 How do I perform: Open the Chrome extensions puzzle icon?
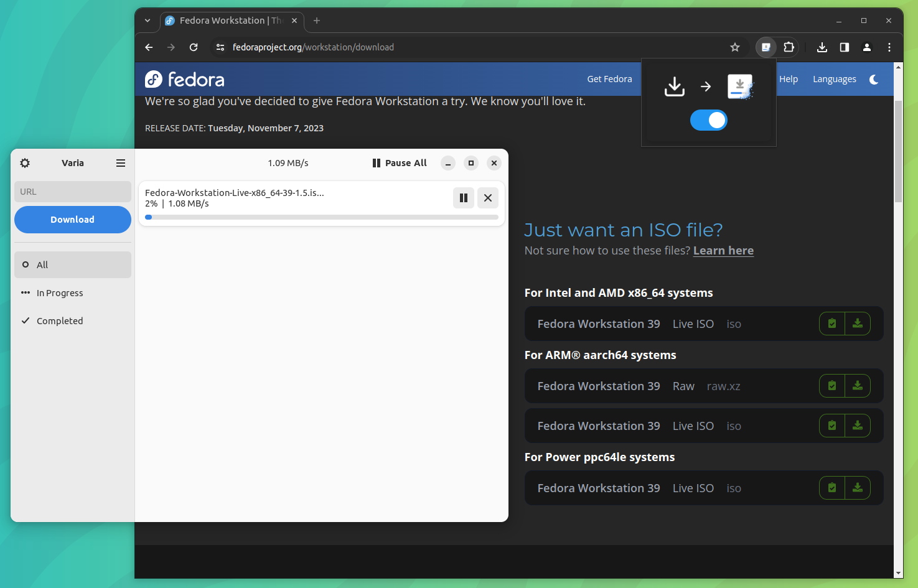click(x=789, y=47)
